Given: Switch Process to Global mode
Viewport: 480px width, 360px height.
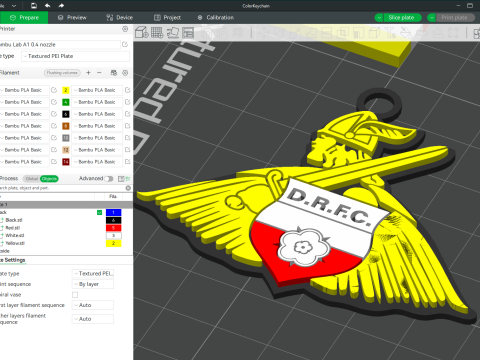Looking at the screenshot, I should tap(32, 179).
